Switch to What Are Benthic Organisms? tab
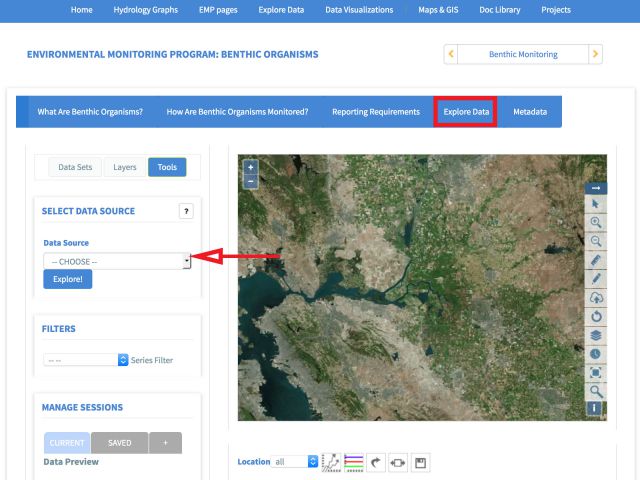Viewport: 640px width, 480px height. (x=90, y=112)
